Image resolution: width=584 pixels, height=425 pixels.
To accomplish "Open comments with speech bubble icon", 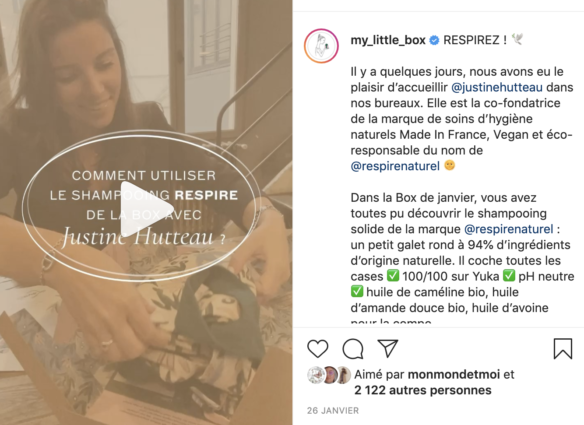I will tap(353, 349).
